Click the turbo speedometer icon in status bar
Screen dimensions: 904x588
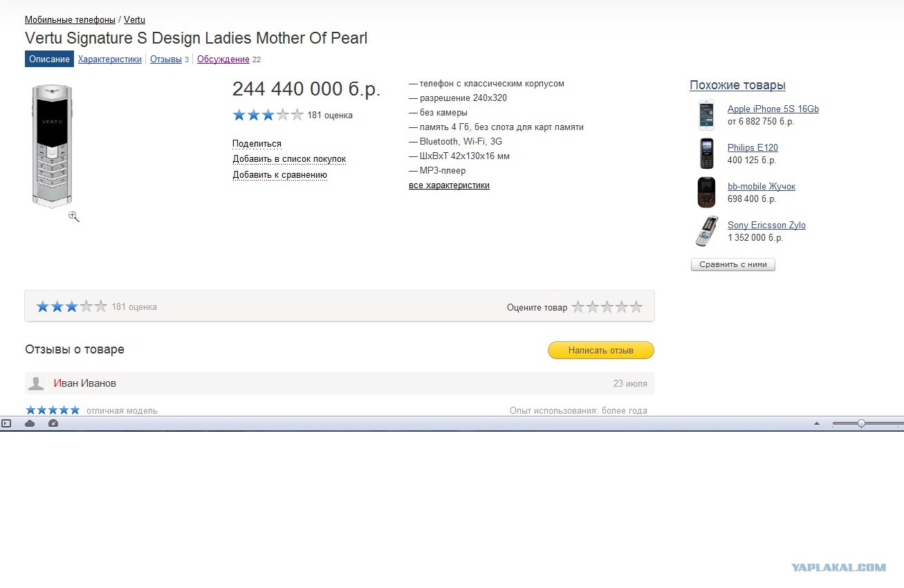53,423
